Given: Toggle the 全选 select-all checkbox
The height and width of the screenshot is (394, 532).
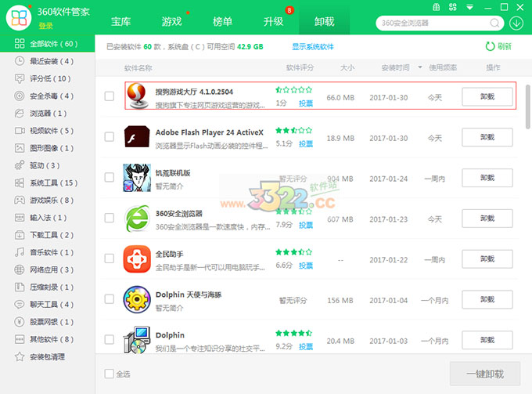Looking at the screenshot, I should (x=110, y=374).
